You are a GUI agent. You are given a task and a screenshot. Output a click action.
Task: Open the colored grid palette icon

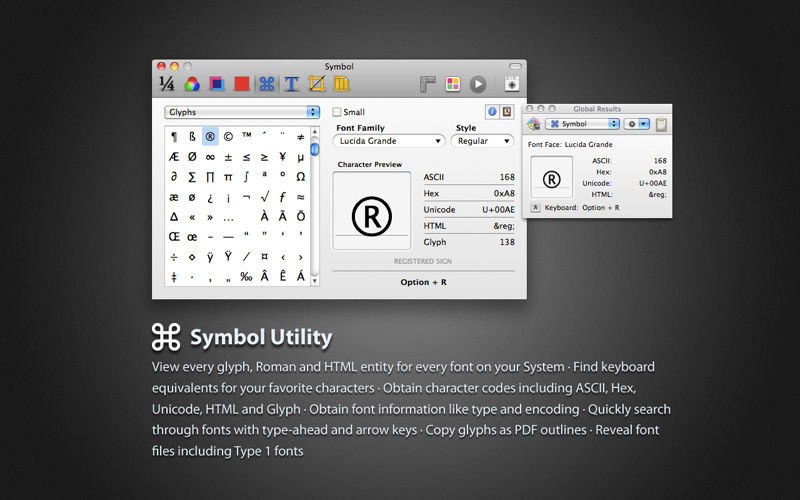coord(453,84)
